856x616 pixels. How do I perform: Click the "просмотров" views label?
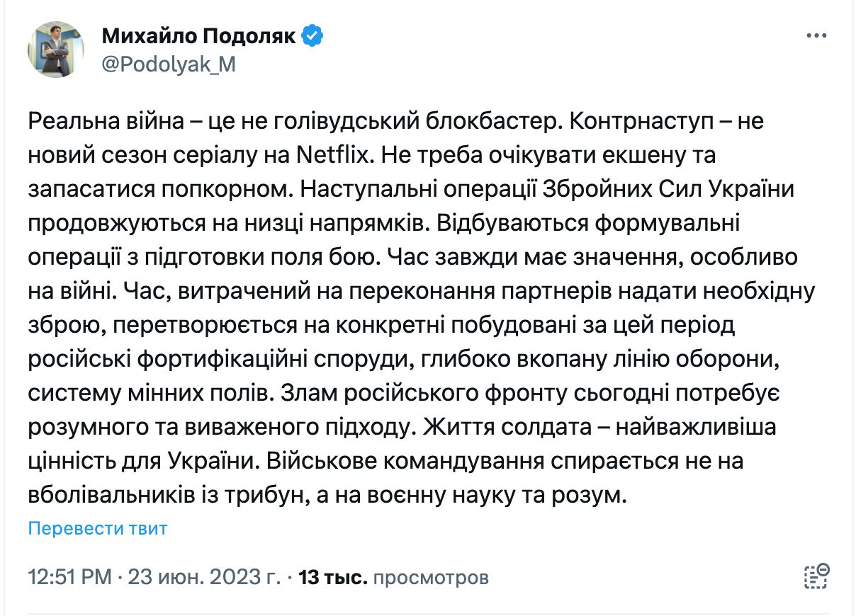point(431,577)
